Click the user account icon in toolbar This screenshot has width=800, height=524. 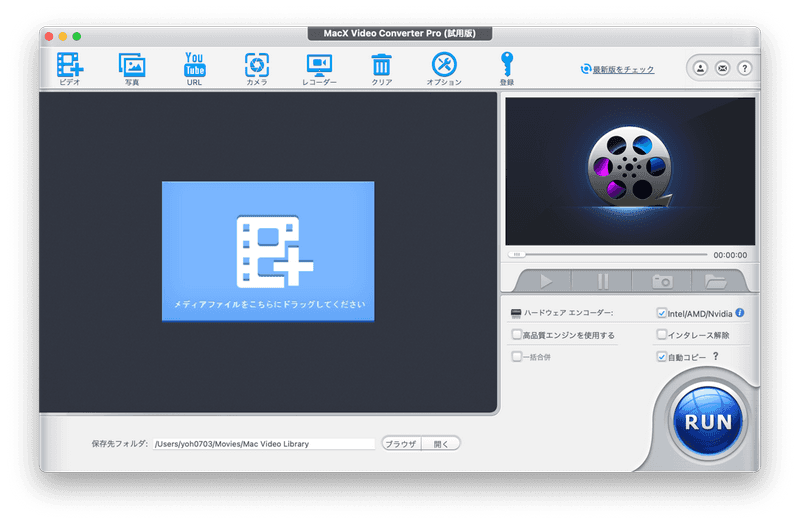700,69
